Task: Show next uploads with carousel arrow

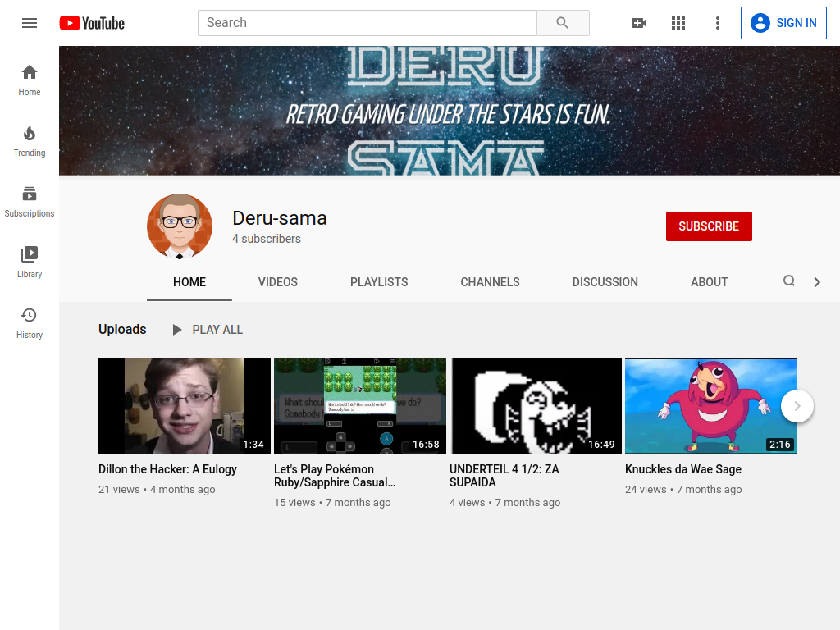Action: pyautogui.click(x=797, y=406)
